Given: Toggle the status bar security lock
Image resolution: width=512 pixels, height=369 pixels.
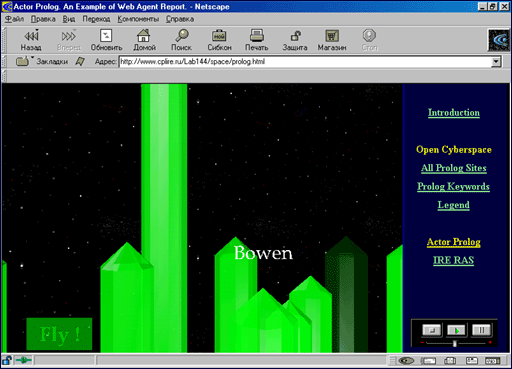Looking at the screenshot, I should tap(7, 360).
